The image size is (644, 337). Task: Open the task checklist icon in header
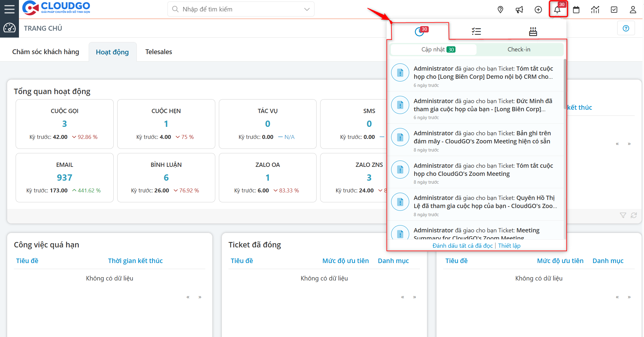(x=614, y=10)
